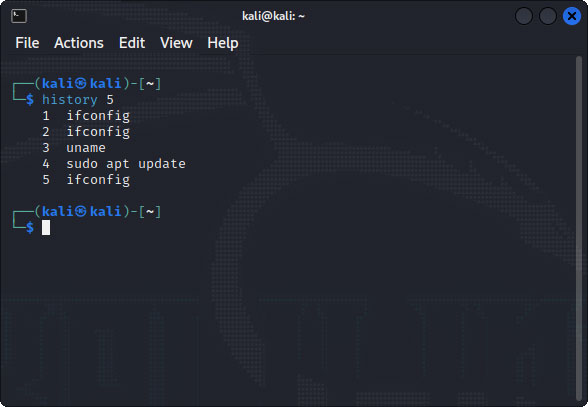
Task: Open the Actions menu
Action: click(79, 43)
